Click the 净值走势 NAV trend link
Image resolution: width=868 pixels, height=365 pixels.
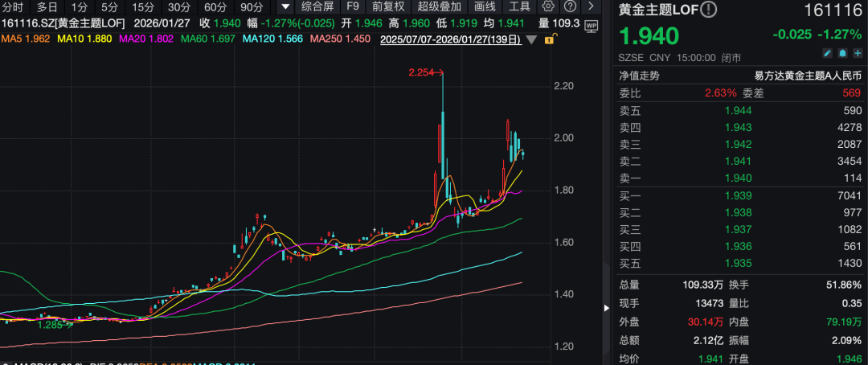pos(638,76)
